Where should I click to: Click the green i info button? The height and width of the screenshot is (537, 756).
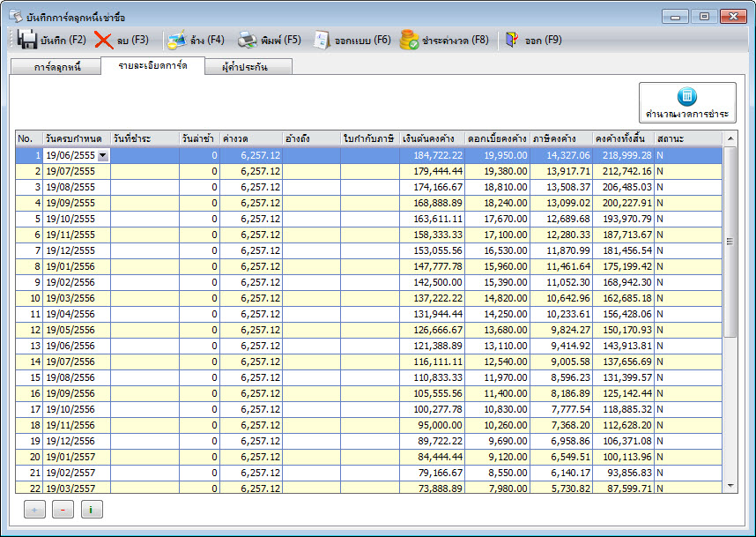92,510
